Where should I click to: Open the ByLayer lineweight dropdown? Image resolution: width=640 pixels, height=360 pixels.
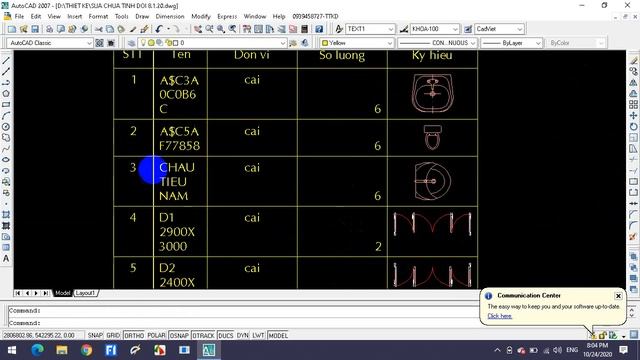511,43
